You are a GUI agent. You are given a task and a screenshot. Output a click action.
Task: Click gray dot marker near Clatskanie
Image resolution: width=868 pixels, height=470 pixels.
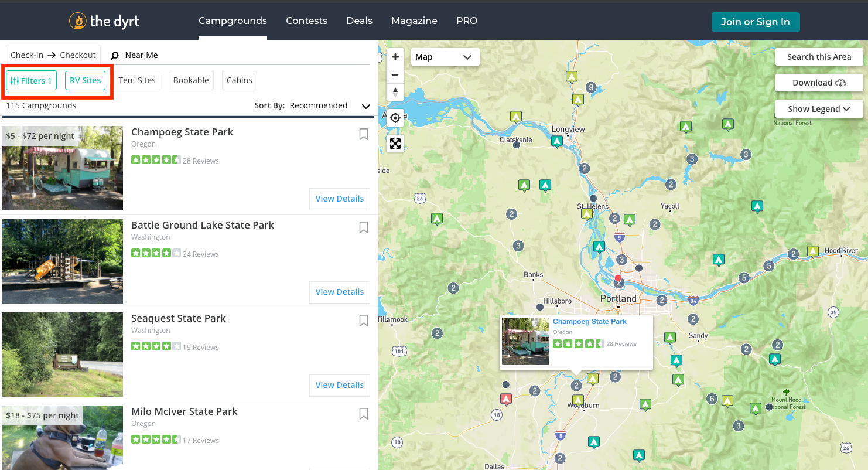[516, 144]
